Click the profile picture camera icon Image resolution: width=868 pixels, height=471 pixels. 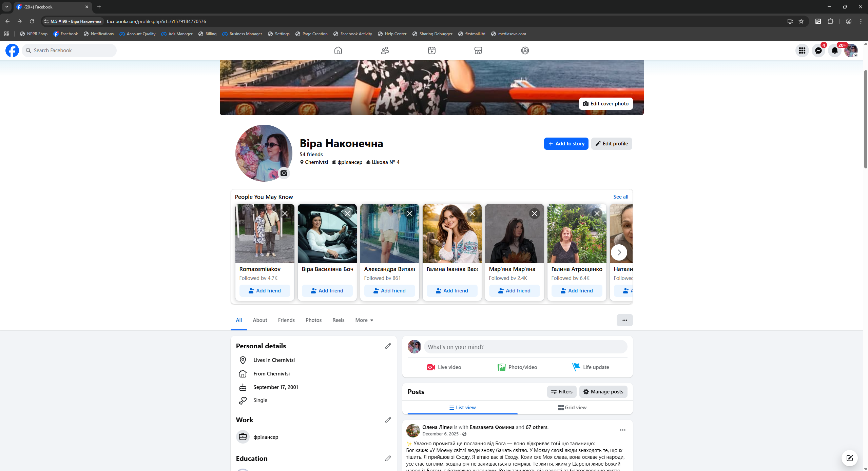point(284,173)
